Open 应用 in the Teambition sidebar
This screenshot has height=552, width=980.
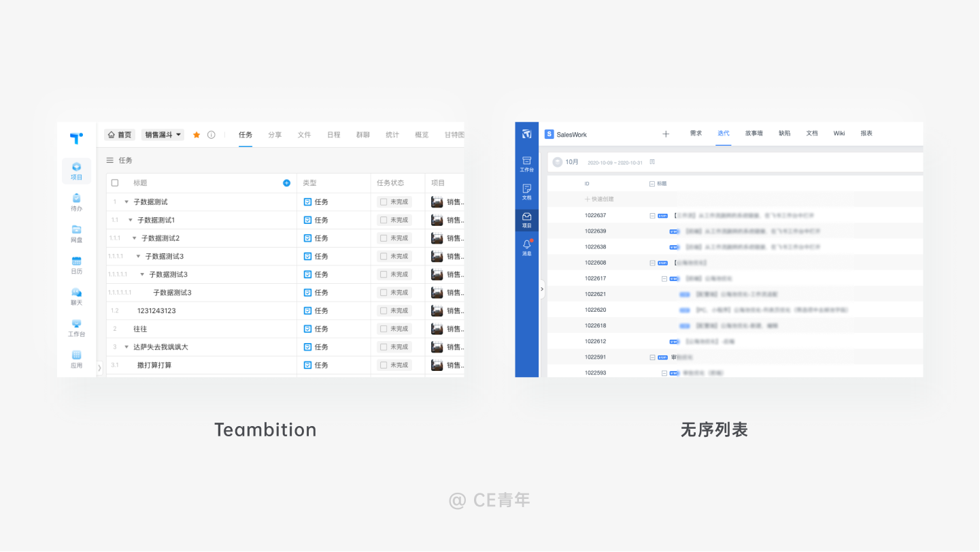(x=76, y=359)
